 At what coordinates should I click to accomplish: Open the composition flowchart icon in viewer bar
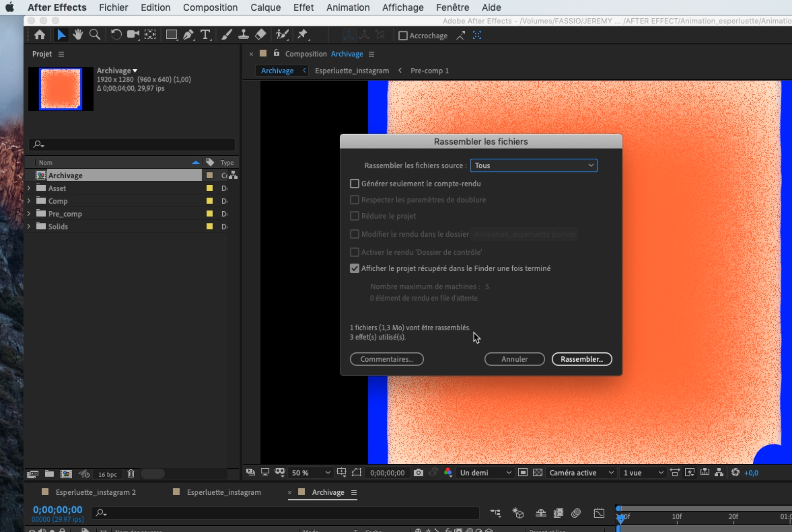tap(719, 473)
